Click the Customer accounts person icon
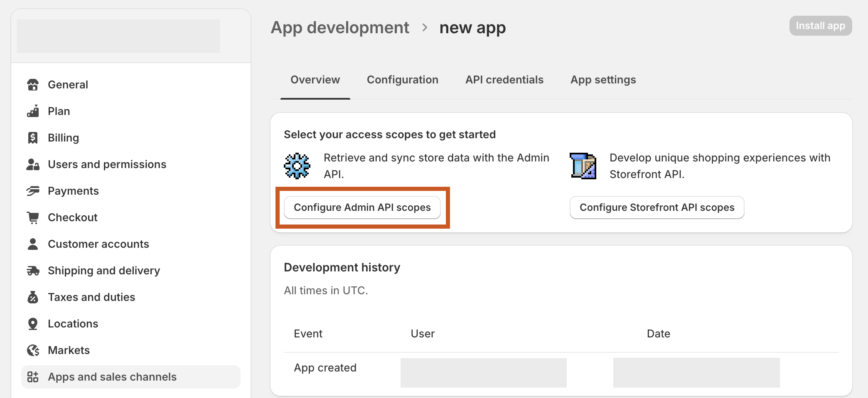Image resolution: width=868 pixels, height=398 pixels. (x=33, y=244)
